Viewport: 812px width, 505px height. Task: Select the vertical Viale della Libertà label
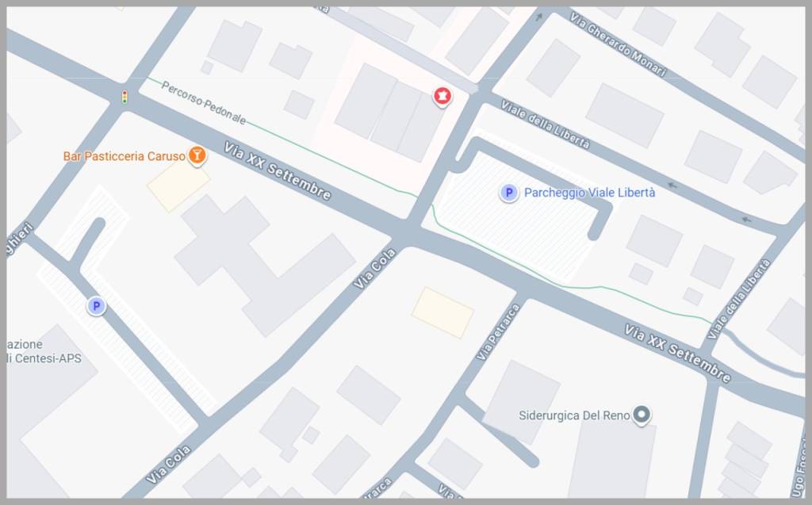[x=738, y=300]
